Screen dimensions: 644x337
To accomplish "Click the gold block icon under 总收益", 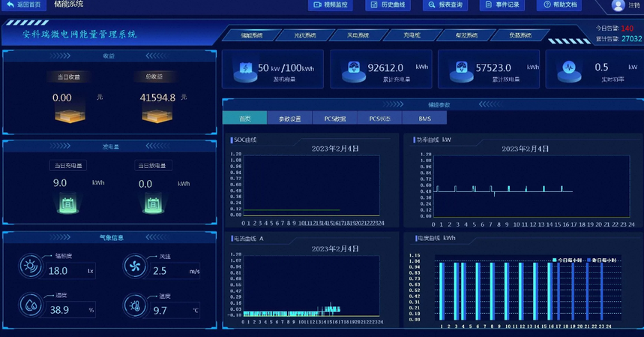I will [157, 116].
